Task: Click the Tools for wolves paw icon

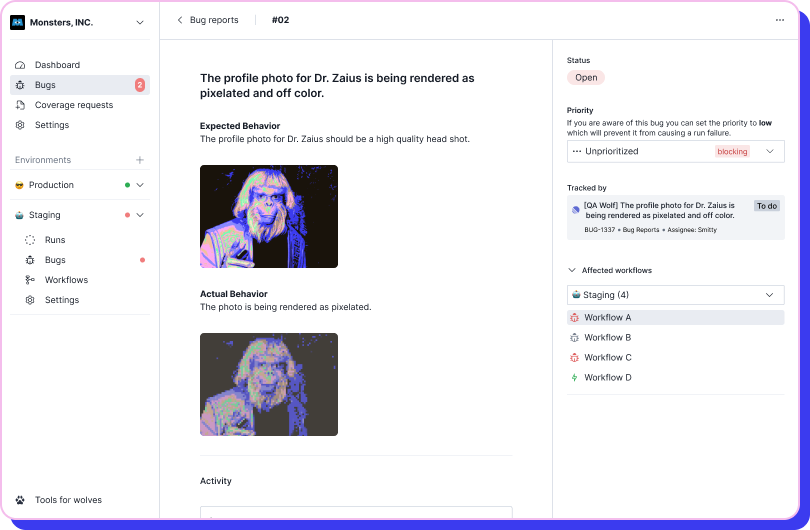Action: (20, 500)
